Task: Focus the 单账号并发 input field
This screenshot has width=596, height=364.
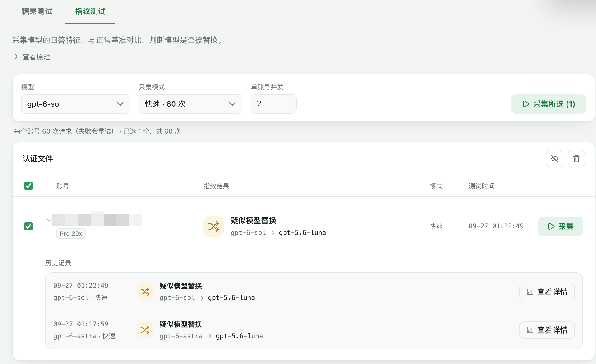Action: 274,104
